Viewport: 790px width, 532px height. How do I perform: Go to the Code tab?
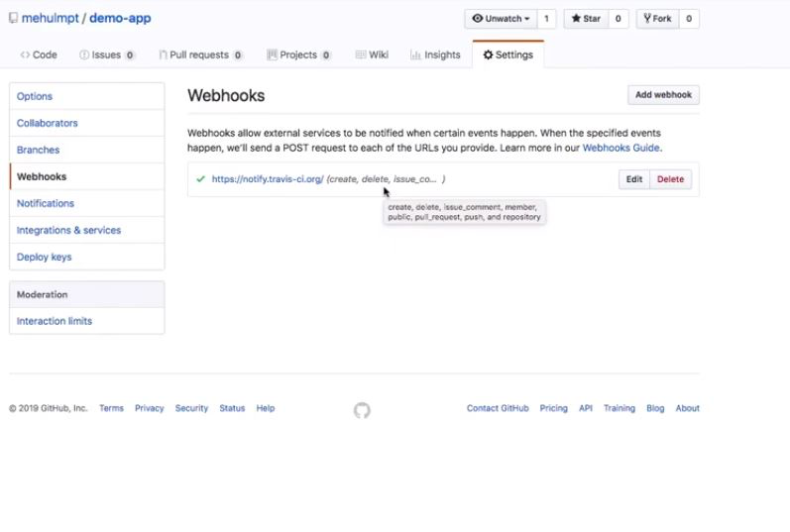39,55
